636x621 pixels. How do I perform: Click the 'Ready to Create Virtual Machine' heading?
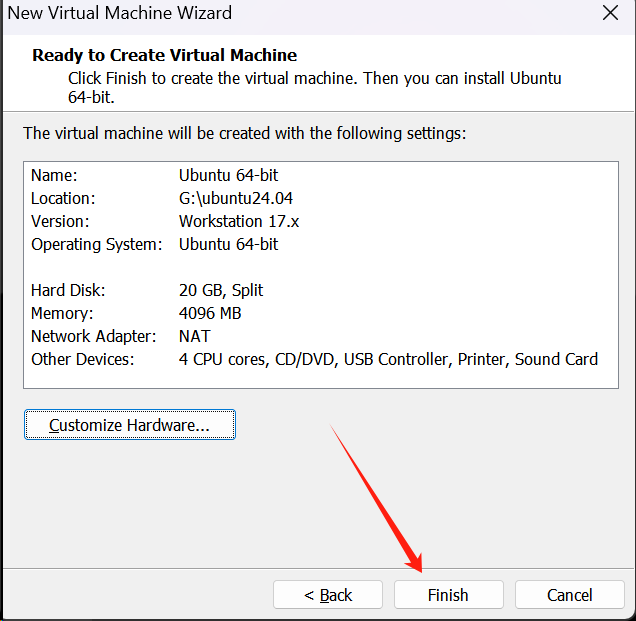coord(165,55)
